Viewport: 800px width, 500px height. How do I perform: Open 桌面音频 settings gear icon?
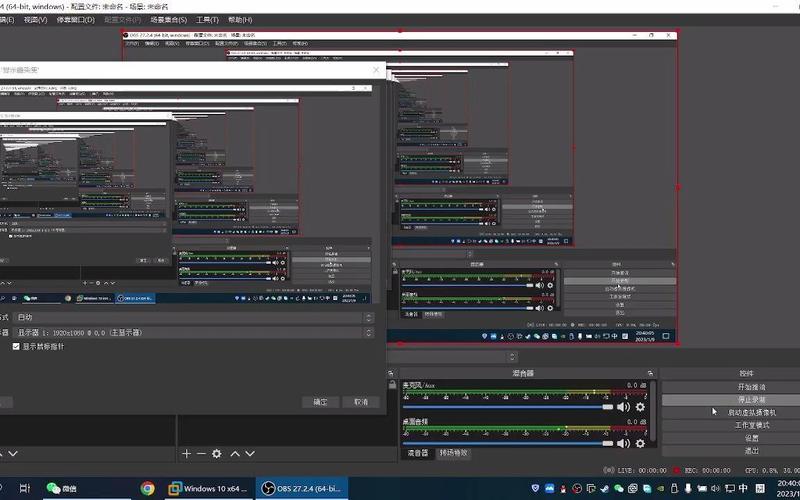641,442
